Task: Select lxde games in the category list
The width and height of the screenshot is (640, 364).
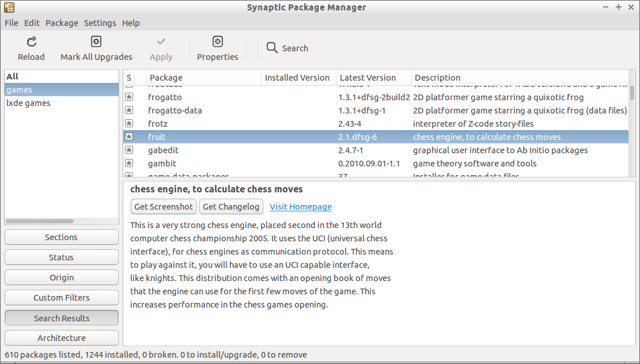Action: 28,103
